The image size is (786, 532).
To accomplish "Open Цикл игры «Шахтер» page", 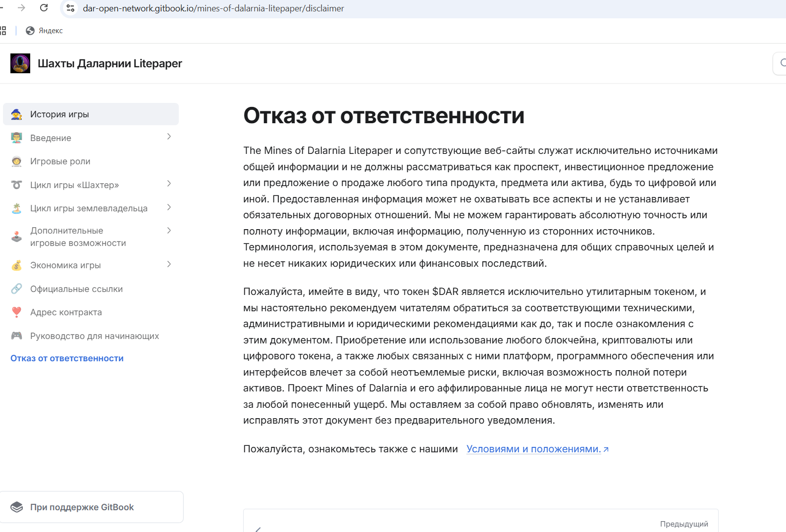I will coord(74,185).
